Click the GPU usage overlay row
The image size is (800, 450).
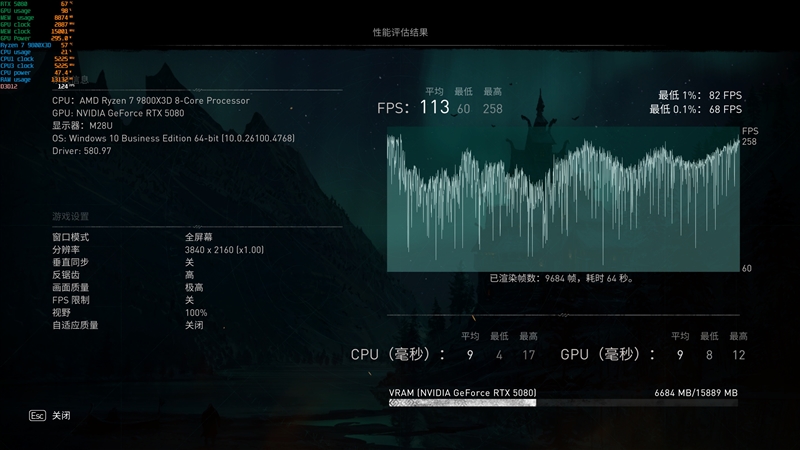(36, 11)
